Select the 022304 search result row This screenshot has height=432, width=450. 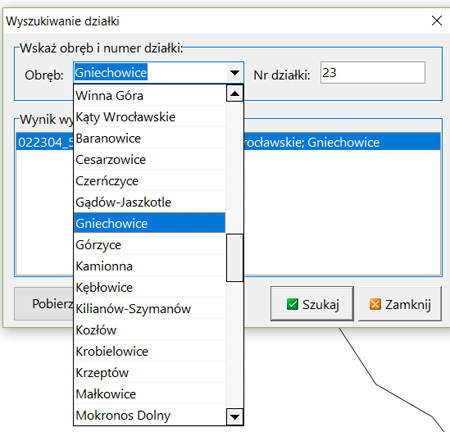coord(228,142)
